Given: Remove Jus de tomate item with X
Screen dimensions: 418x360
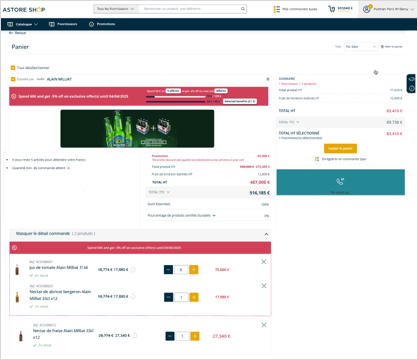Looking at the screenshot, I should 264,262.
